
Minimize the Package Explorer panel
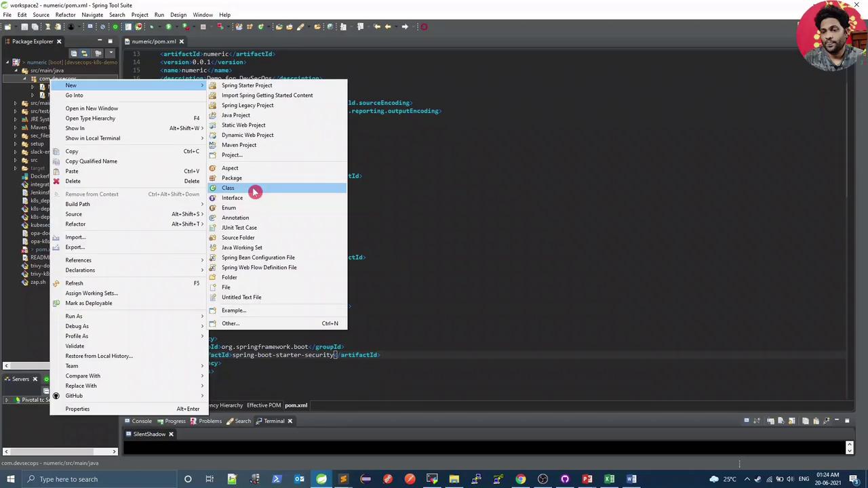[100, 41]
